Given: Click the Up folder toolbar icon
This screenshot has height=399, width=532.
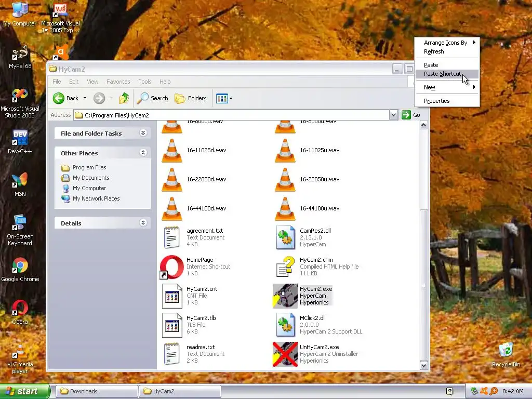Looking at the screenshot, I should [x=124, y=98].
